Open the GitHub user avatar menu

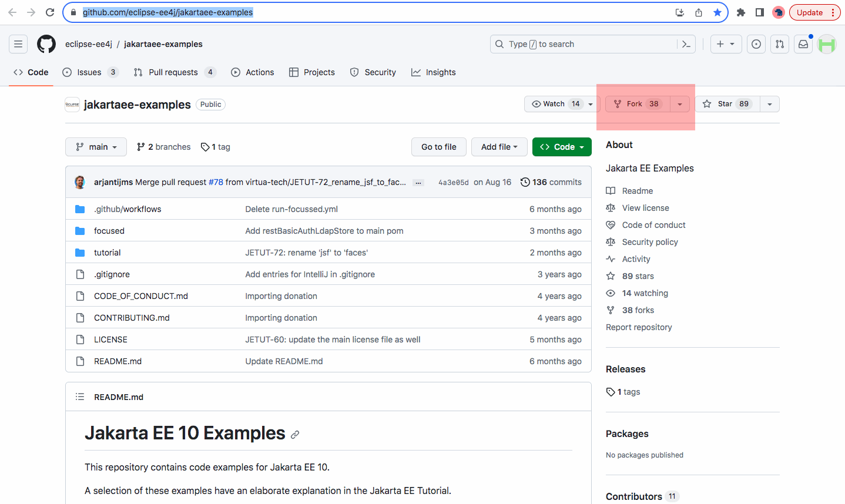tap(827, 44)
